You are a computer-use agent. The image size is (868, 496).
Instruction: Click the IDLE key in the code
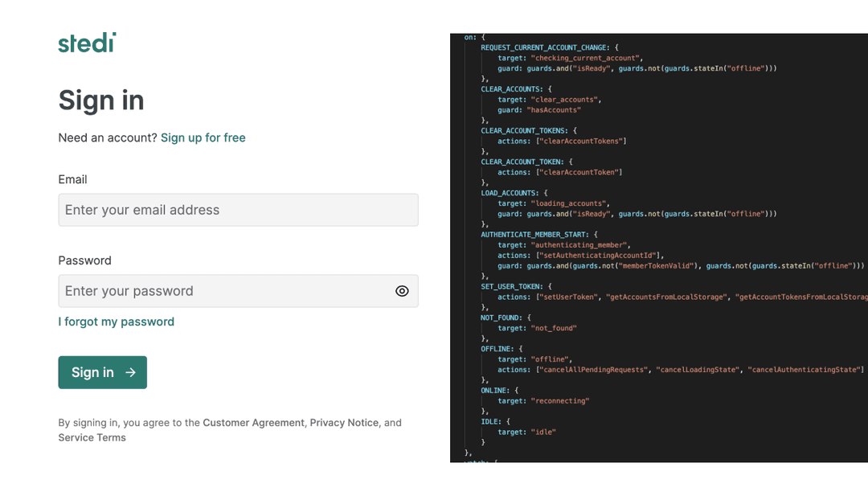click(x=491, y=421)
